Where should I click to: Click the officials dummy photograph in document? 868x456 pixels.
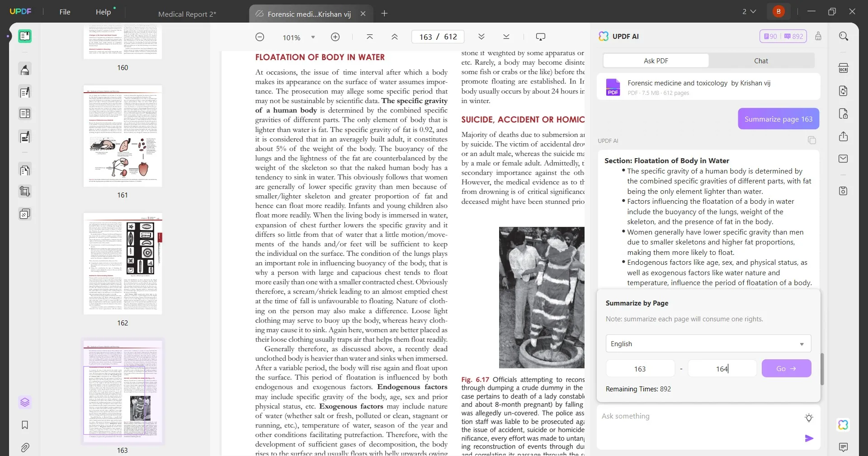[x=542, y=297]
